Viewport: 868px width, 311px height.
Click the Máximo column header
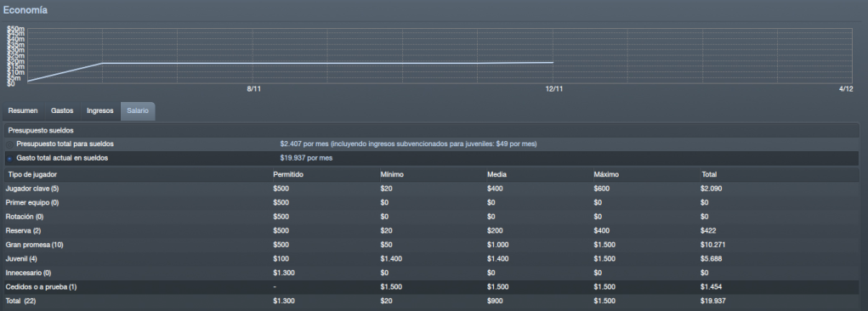(606, 175)
